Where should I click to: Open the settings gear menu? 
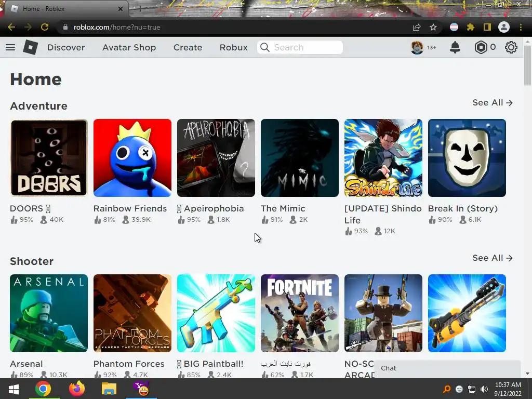[511, 47]
